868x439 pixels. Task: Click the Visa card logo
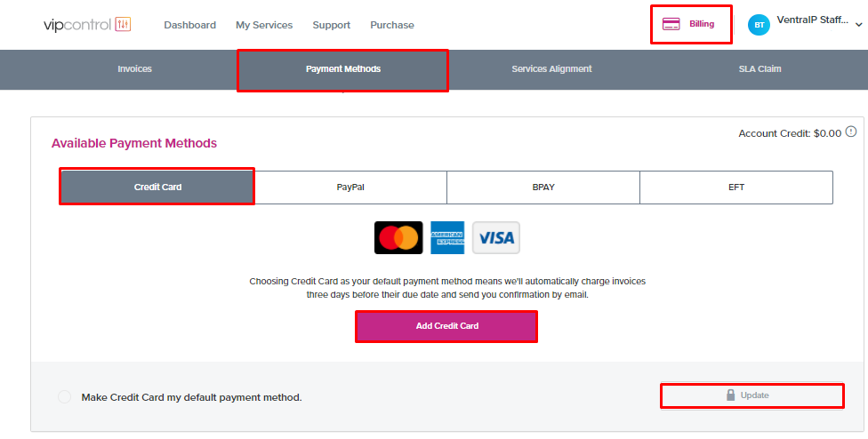click(x=496, y=238)
